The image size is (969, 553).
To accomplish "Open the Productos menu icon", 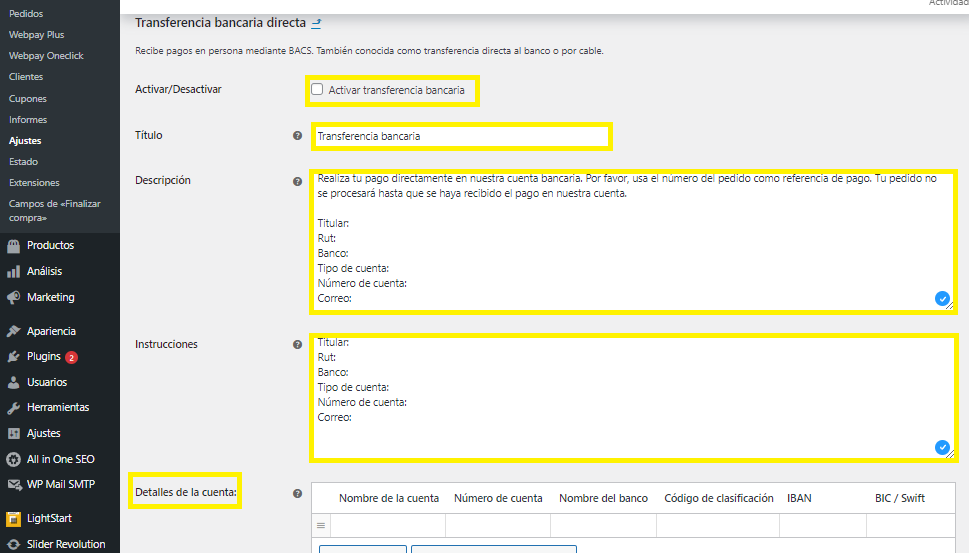I will (x=13, y=246).
